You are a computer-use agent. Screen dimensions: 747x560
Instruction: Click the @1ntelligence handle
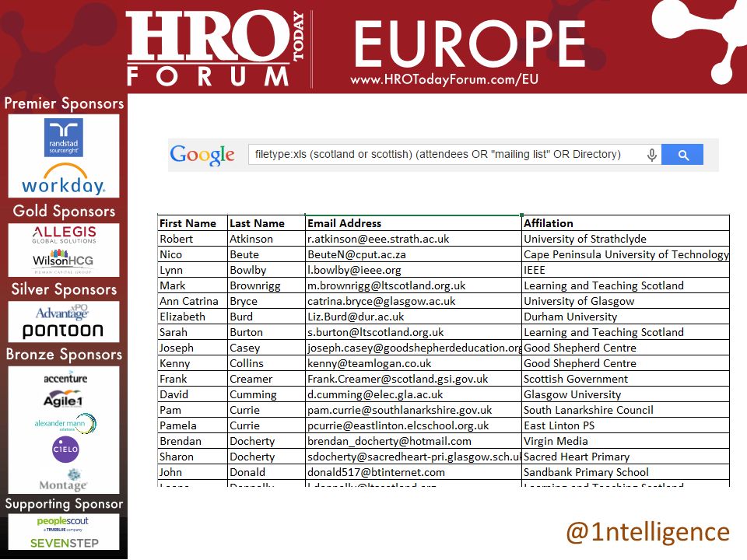647,532
